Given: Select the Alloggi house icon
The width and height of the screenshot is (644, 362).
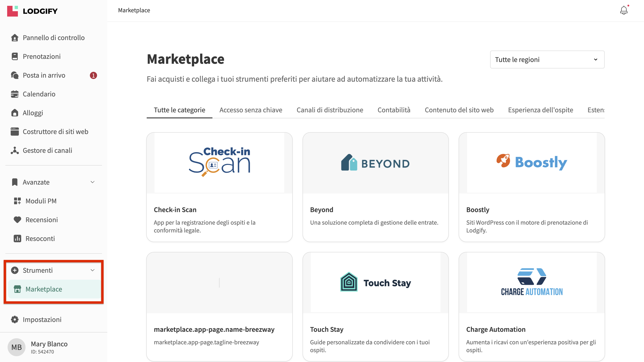Looking at the screenshot, I should pos(15,113).
